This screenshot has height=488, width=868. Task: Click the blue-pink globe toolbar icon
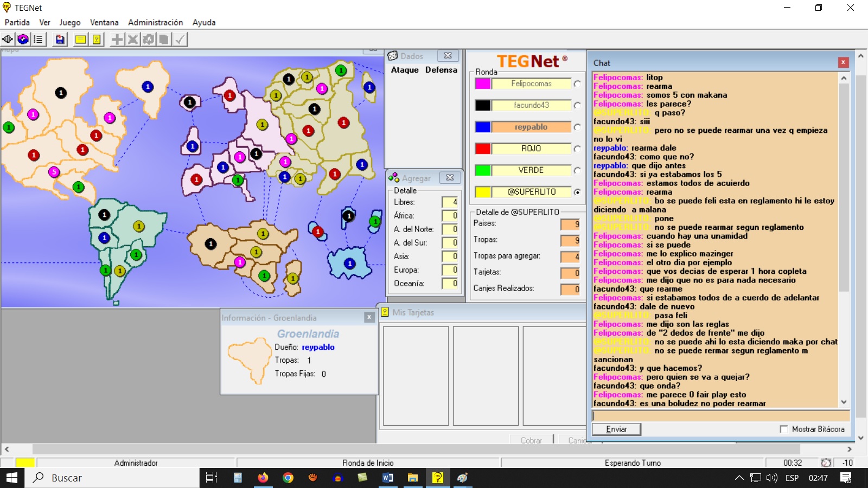pyautogui.click(x=23, y=39)
